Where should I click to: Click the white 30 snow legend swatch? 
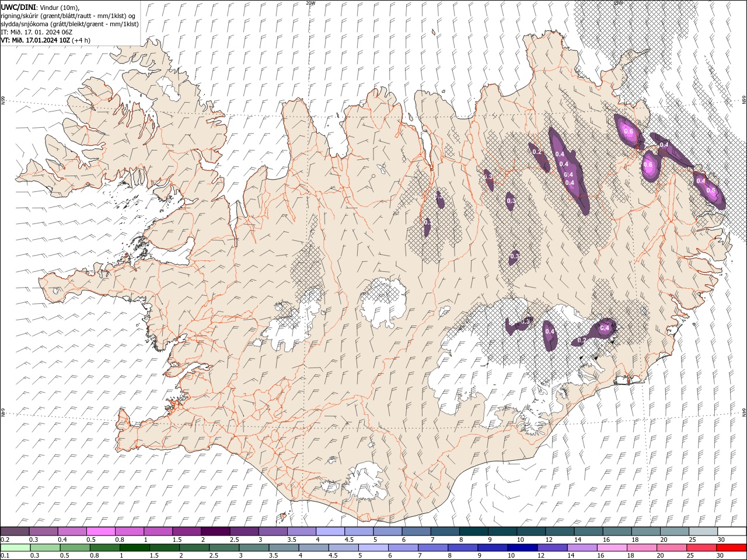pyautogui.click(x=732, y=531)
